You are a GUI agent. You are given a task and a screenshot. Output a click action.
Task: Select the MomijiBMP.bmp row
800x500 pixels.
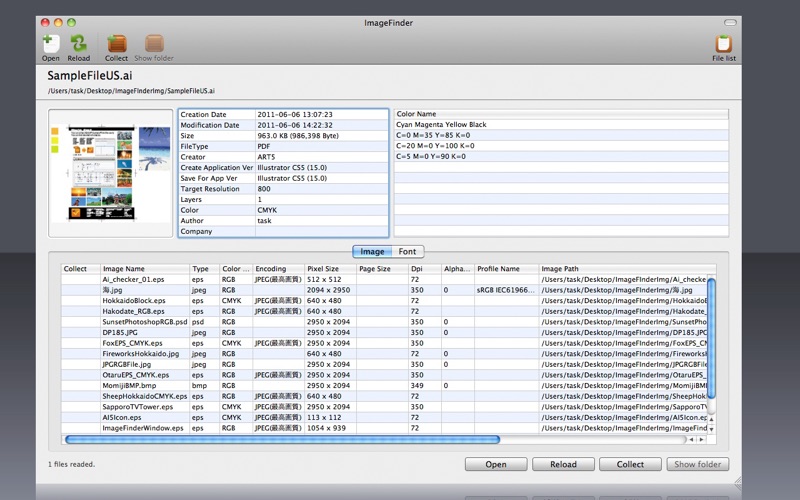[x=384, y=386]
